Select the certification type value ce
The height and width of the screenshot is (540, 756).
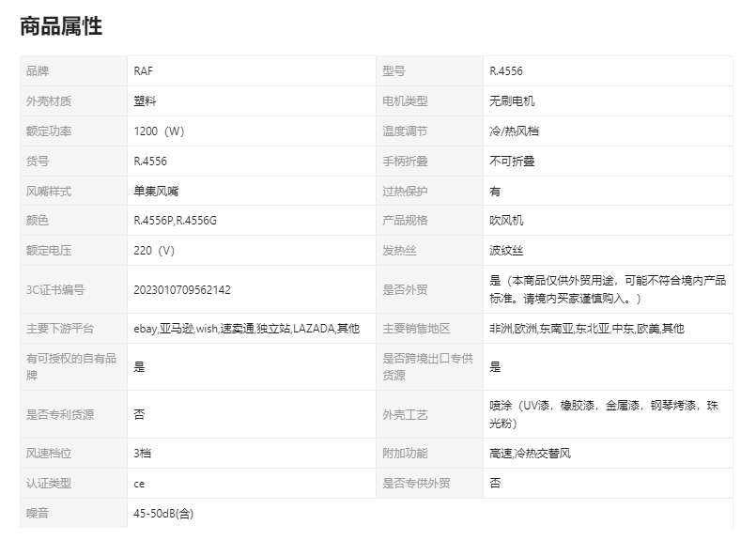(x=140, y=483)
